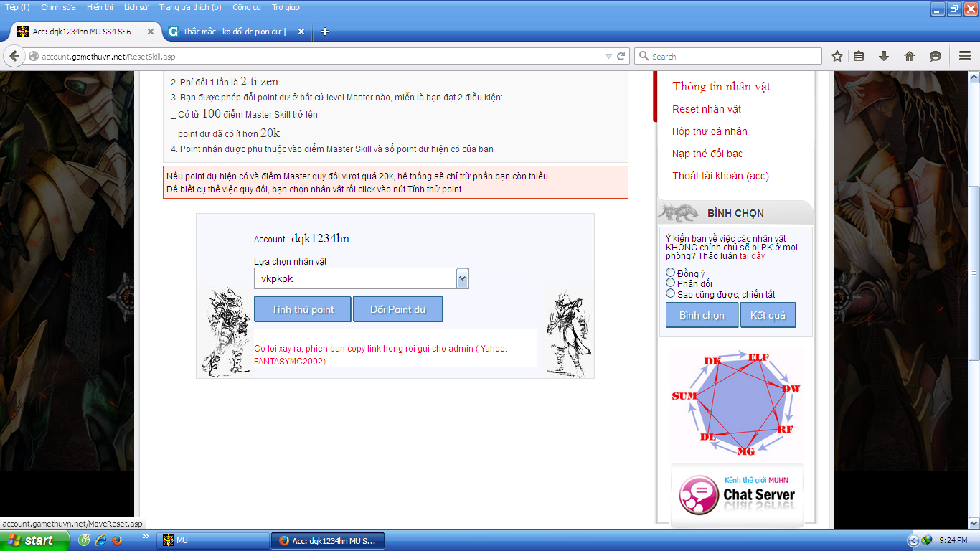Screen dimensions: 980x551
Task: Select the 'Phản đối' radio option
Action: pyautogui.click(x=671, y=283)
